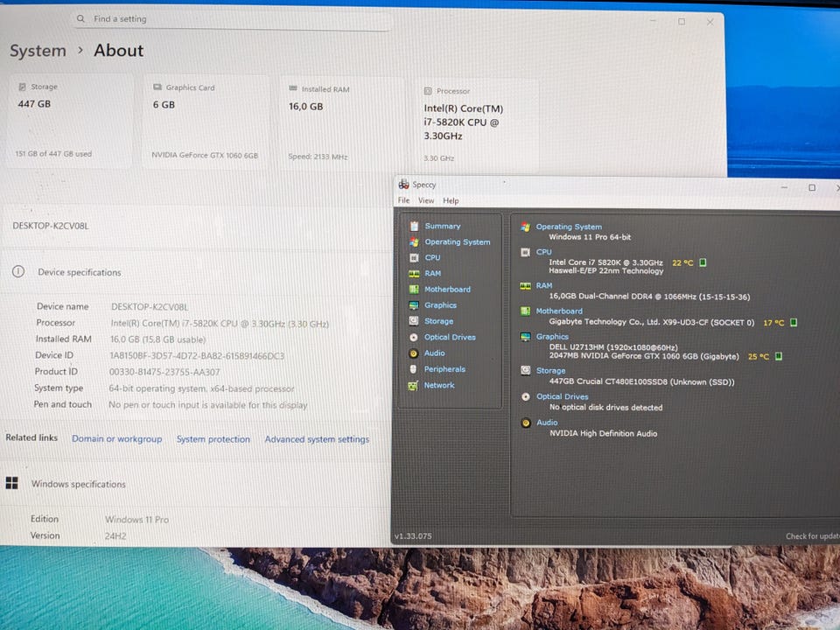Click DELL U2713HM monitor text
This screenshot has width=840, height=630.
613,347
